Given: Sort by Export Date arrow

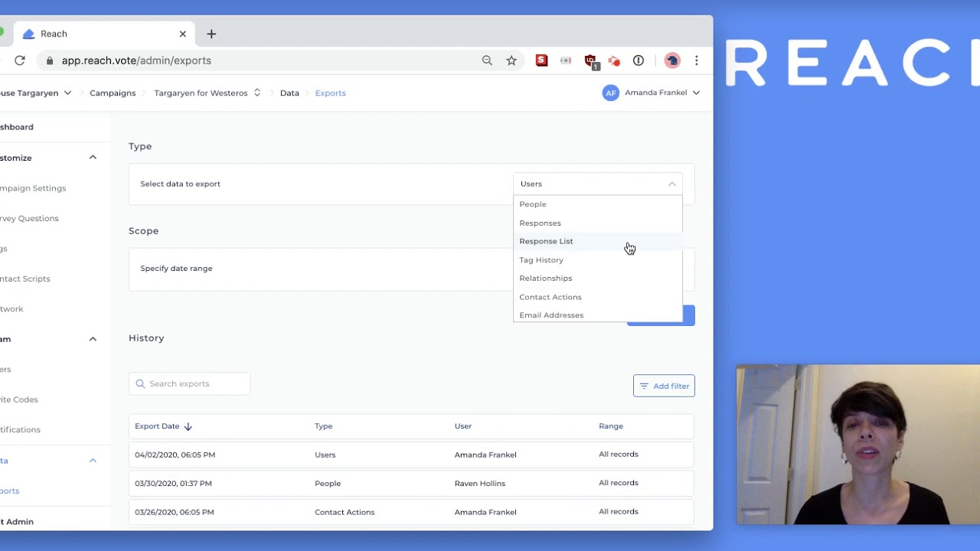Looking at the screenshot, I should [188, 426].
